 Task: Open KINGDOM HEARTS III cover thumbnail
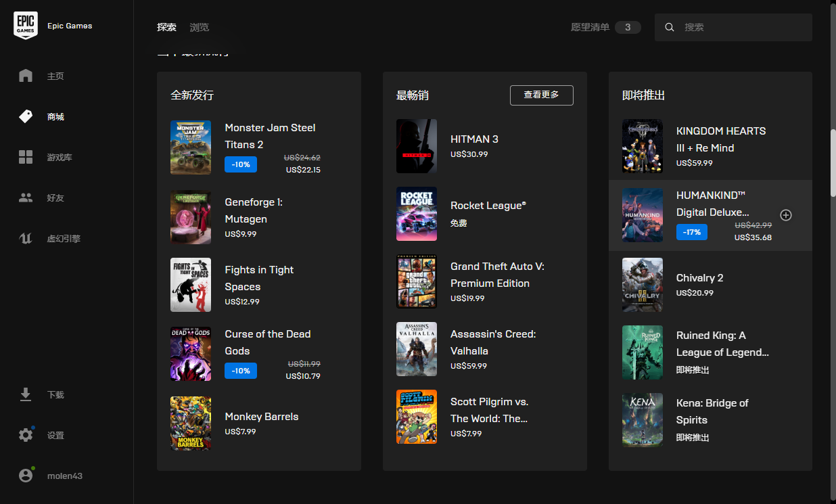coord(643,146)
